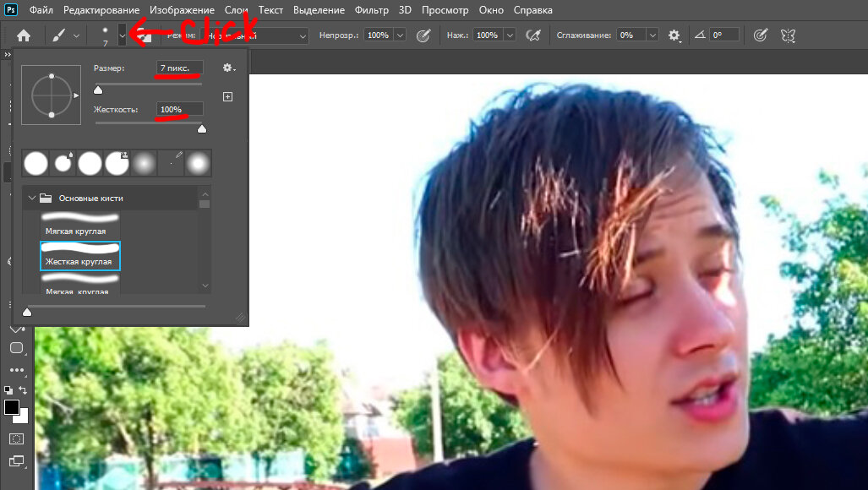This screenshot has width=868, height=490.
Task: Select the last recent soft brush thumbnail
Action: tap(198, 164)
